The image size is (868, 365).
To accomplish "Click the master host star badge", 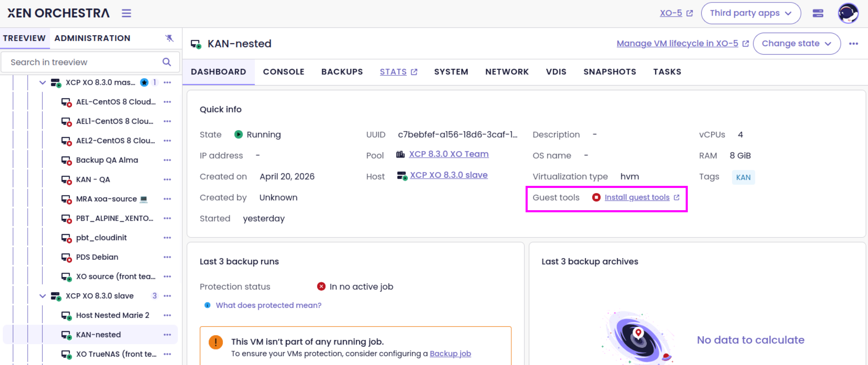I will coord(144,83).
